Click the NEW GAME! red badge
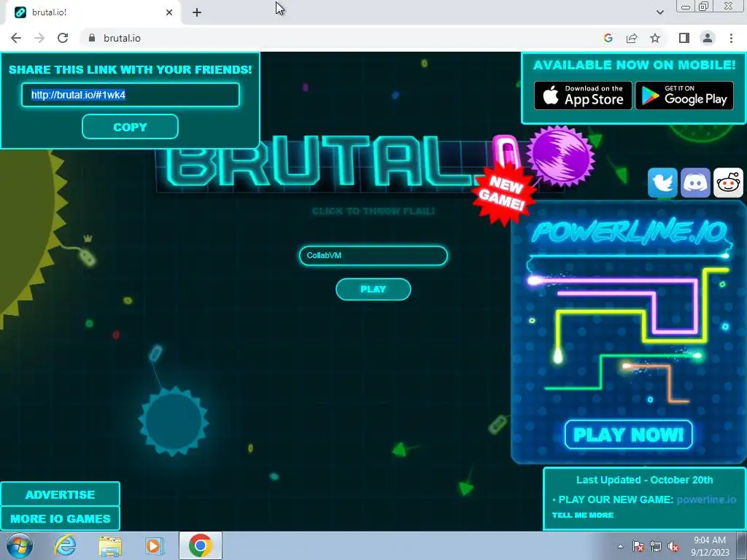The height and width of the screenshot is (560, 747). [503, 192]
